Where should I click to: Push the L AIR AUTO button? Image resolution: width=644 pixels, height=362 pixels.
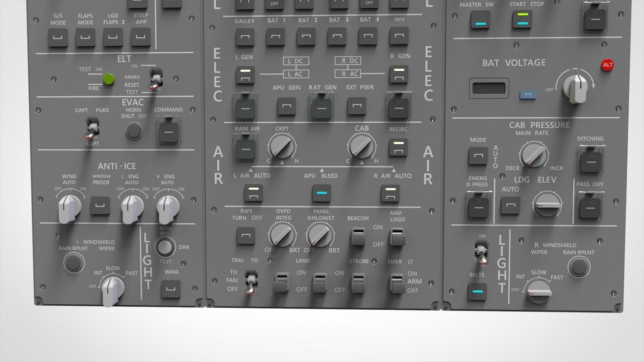click(254, 193)
